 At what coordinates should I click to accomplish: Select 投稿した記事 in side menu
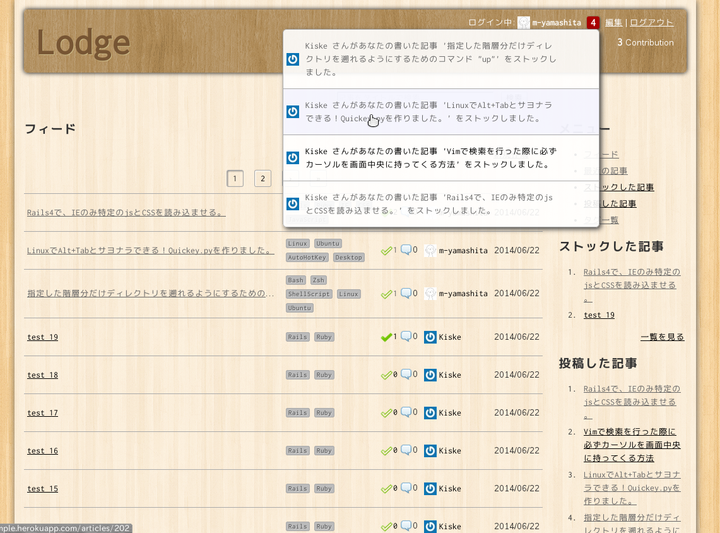pos(610,204)
